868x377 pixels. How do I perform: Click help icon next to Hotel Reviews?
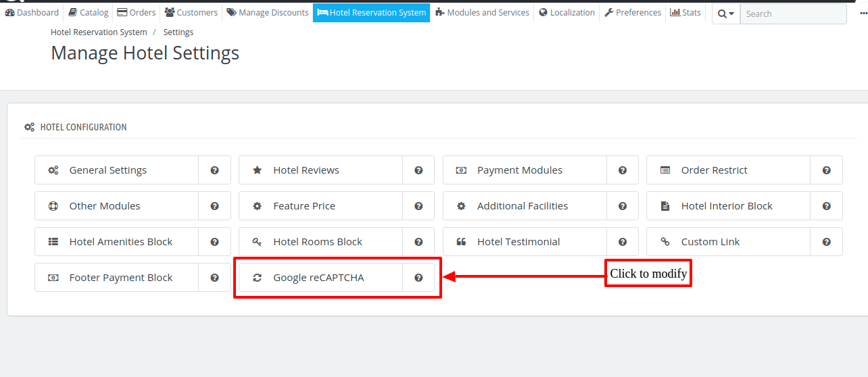[418, 170]
